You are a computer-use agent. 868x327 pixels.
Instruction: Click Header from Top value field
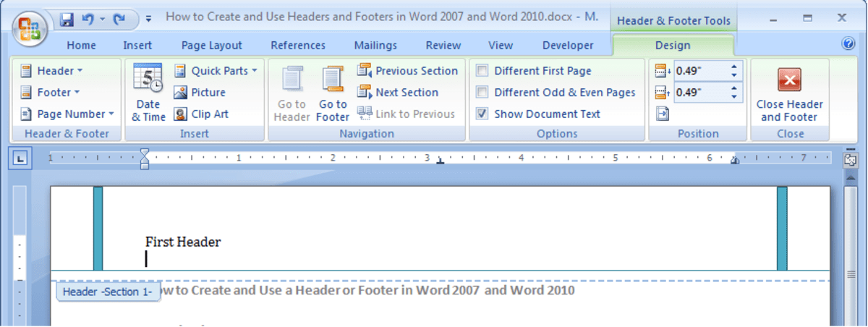699,71
